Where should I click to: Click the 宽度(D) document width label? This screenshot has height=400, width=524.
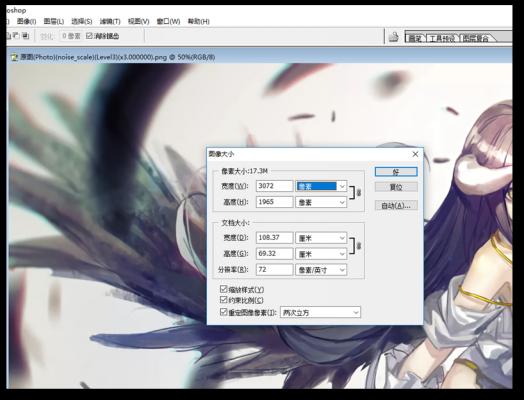(236, 238)
